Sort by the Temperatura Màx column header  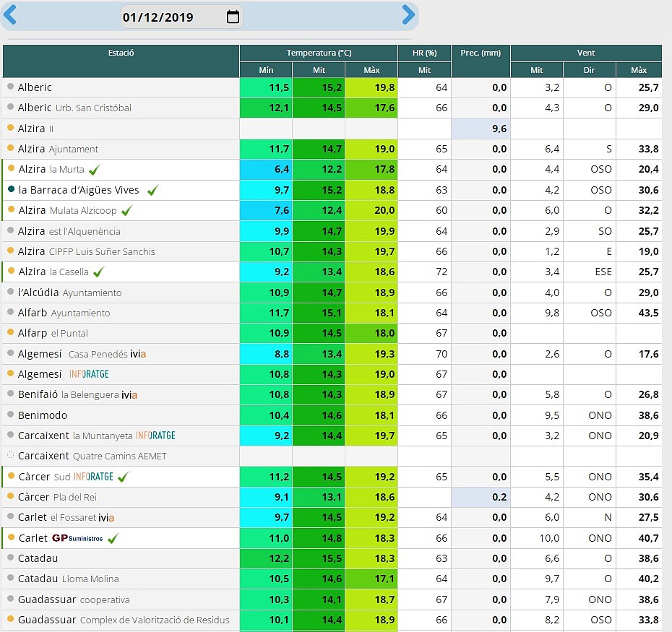[371, 70]
